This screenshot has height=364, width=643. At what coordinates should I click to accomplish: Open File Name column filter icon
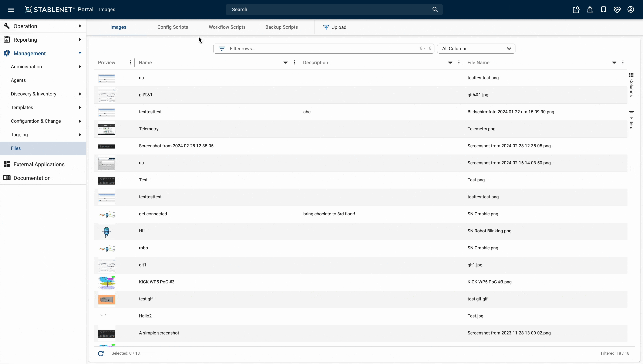pos(614,63)
